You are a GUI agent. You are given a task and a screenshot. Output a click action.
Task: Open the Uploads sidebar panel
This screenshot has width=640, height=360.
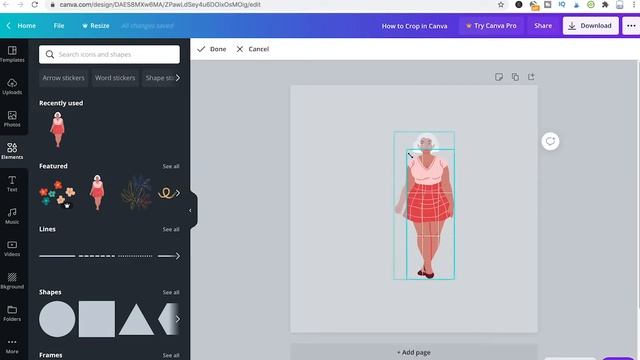click(x=12, y=87)
